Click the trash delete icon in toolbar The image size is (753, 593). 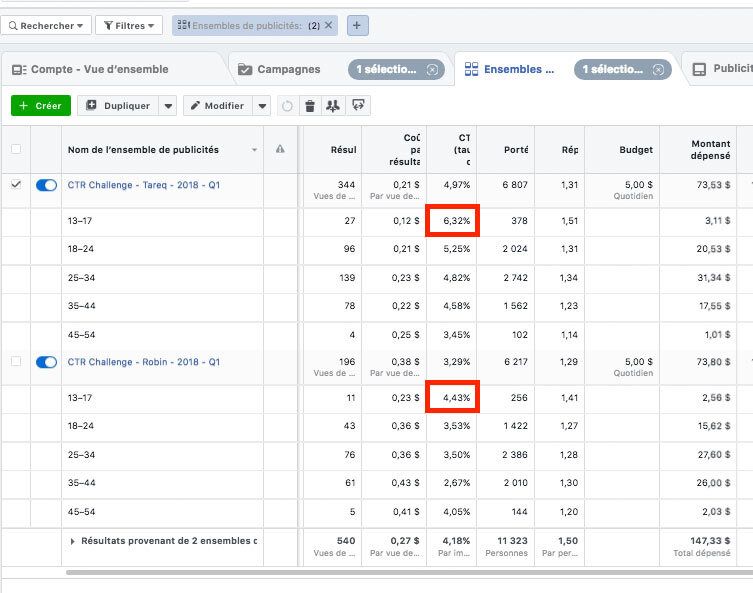point(310,106)
